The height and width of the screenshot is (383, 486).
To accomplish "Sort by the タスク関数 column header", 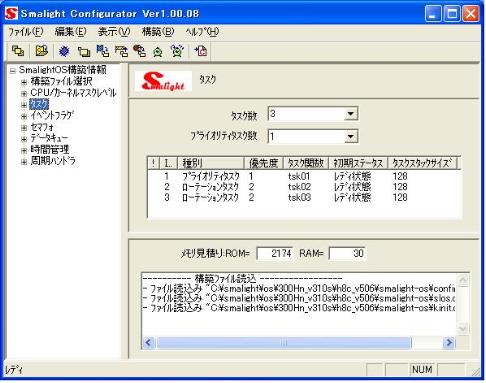I will tap(306, 163).
